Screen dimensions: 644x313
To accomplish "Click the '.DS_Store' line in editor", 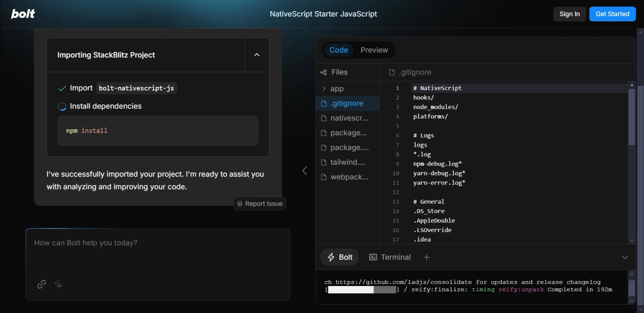I will 429,211.
